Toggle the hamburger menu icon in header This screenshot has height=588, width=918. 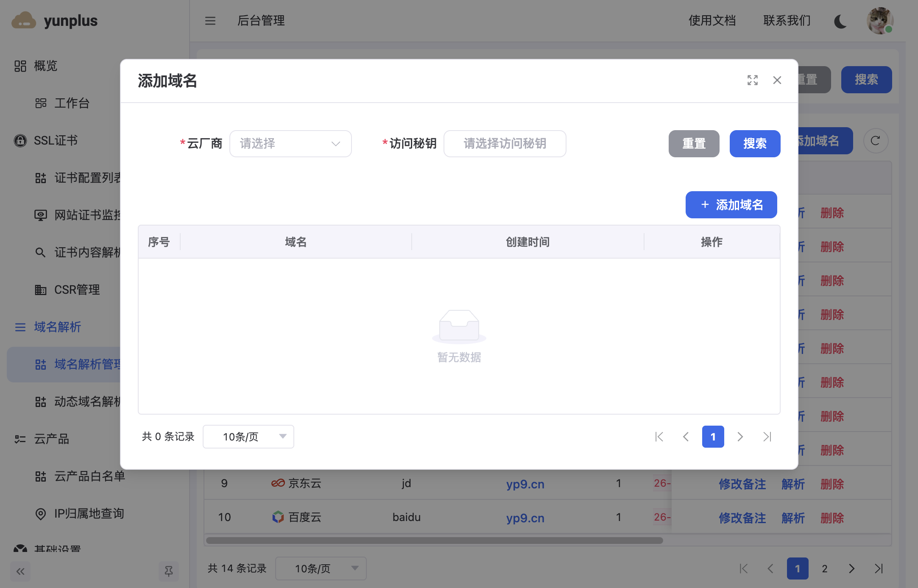point(210,20)
